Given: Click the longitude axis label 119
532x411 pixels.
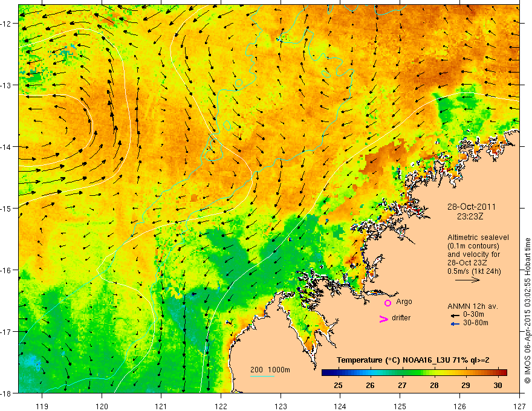Looking at the screenshot, I should coord(42,406).
